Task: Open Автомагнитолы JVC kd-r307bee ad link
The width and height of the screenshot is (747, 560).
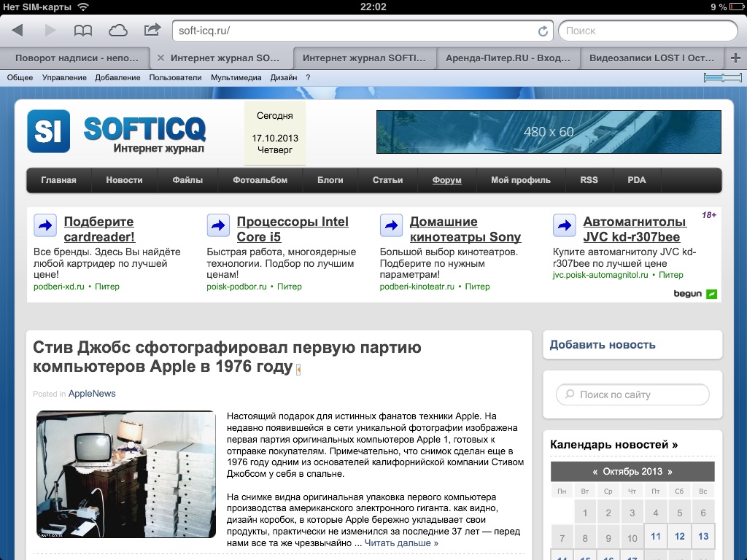Action: (635, 229)
